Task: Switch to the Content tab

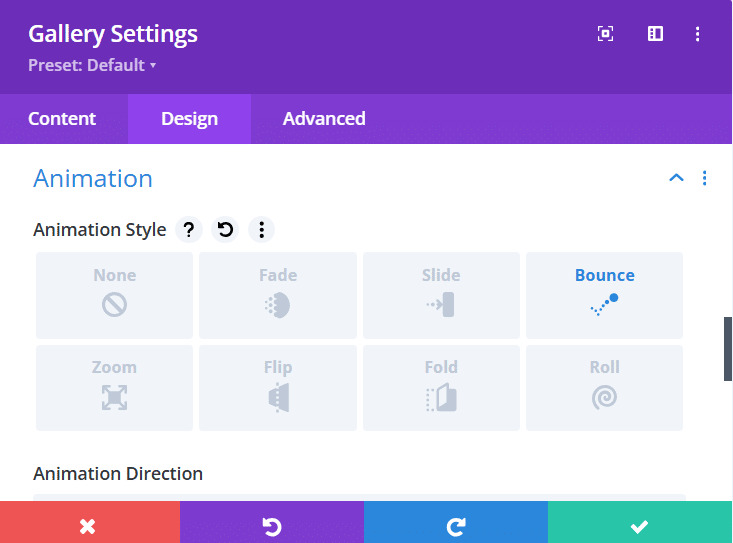Action: pos(62,119)
